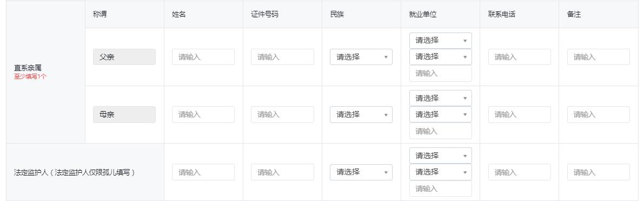
Task: Click the legal guardian's 备注 input
Action: pos(599,172)
